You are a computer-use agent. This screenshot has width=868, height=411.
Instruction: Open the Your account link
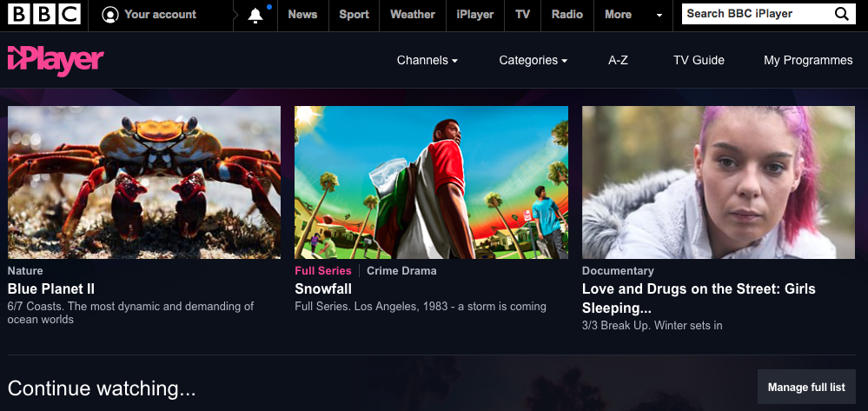tap(160, 15)
